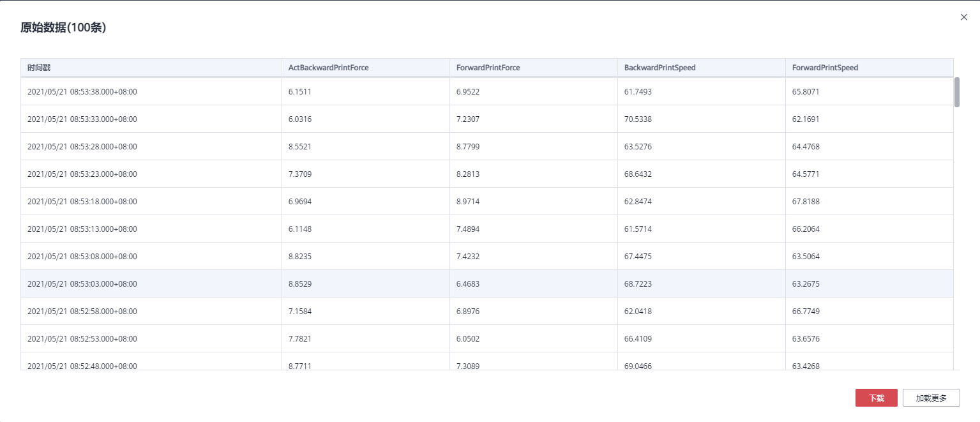Click the cell with value 66.4109

click(702, 338)
